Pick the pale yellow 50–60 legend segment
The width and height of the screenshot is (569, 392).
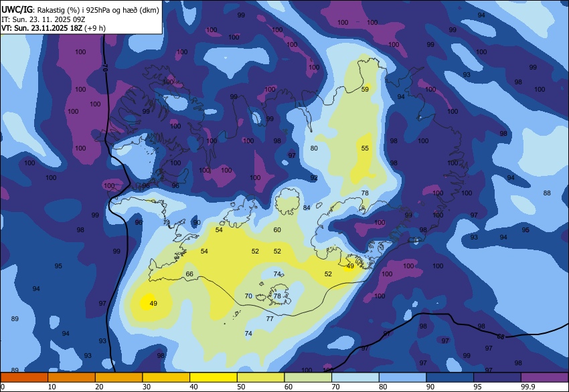coord(260,377)
